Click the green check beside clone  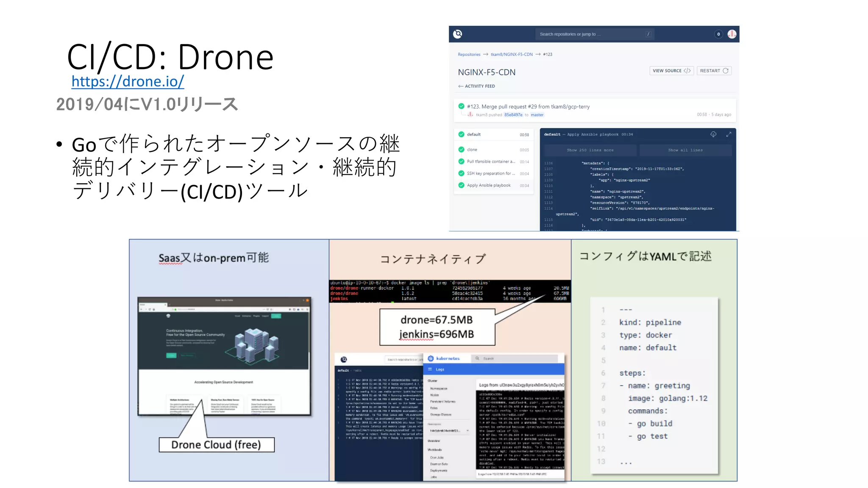pos(461,150)
